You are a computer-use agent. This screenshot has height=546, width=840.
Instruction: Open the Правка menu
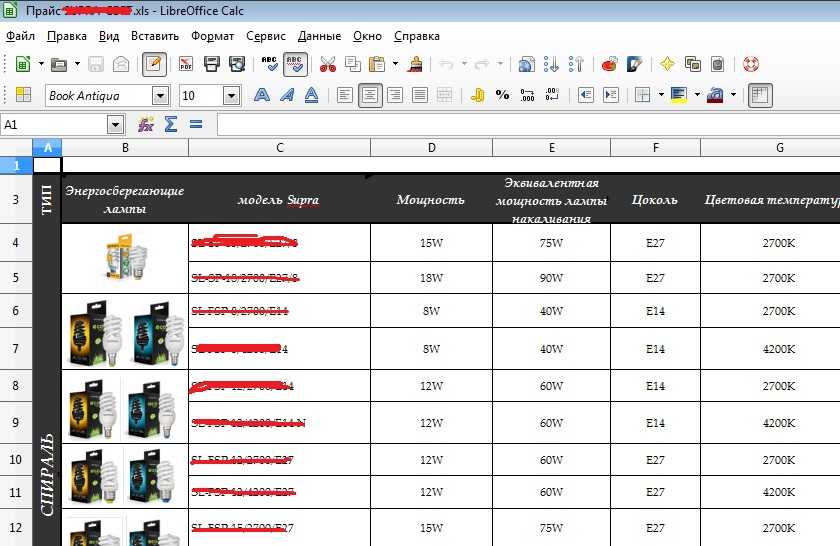pyautogui.click(x=66, y=36)
